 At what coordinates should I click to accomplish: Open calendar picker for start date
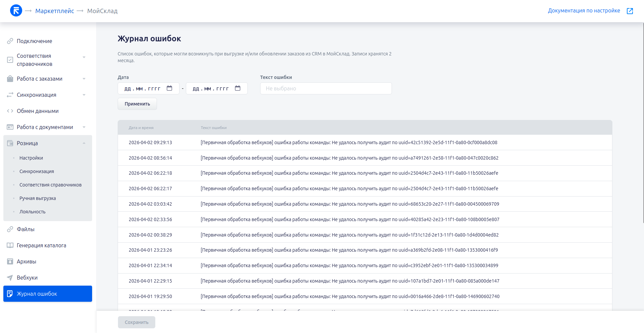pyautogui.click(x=169, y=88)
